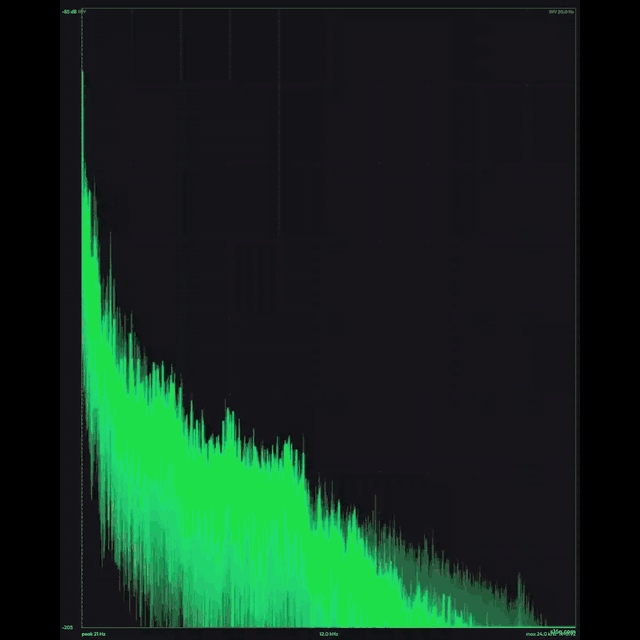Click the tall 21 Hz spectrum peak

83,118
